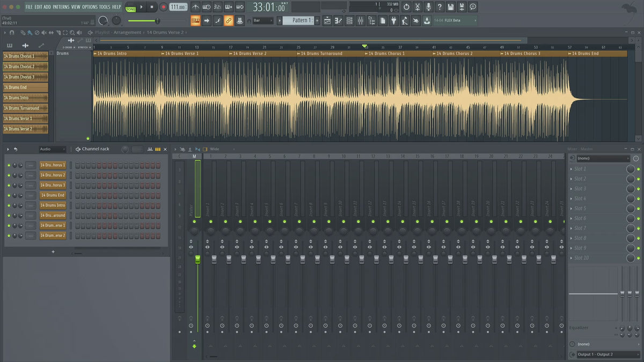Click the microphone one-click recording icon
644x362 pixels.
pyautogui.click(x=428, y=7)
